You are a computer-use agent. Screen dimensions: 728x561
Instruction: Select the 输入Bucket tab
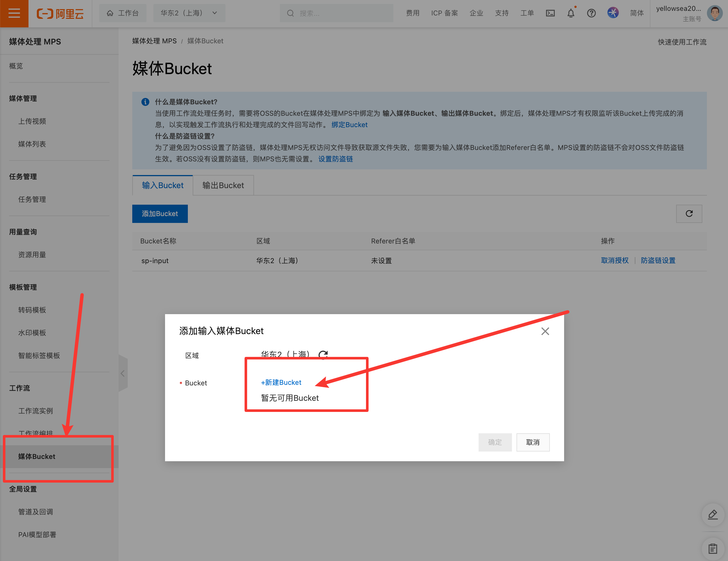click(x=163, y=185)
